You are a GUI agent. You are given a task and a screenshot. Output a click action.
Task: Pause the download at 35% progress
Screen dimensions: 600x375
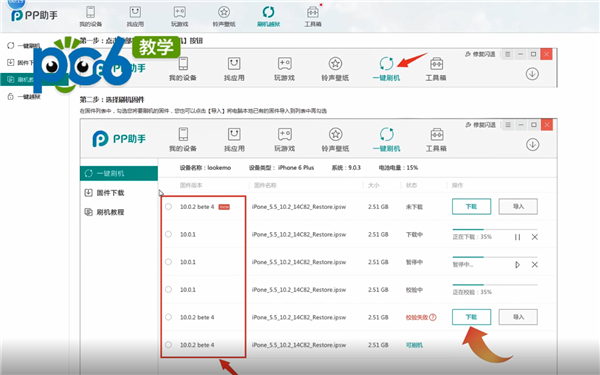517,237
